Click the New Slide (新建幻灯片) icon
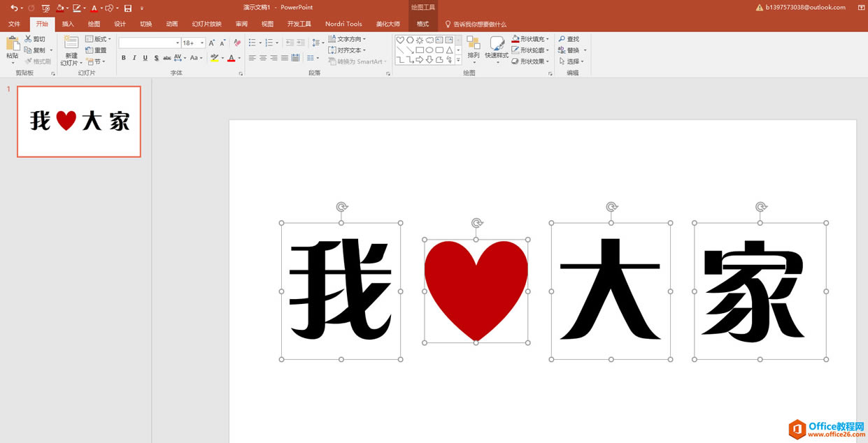 pos(71,43)
